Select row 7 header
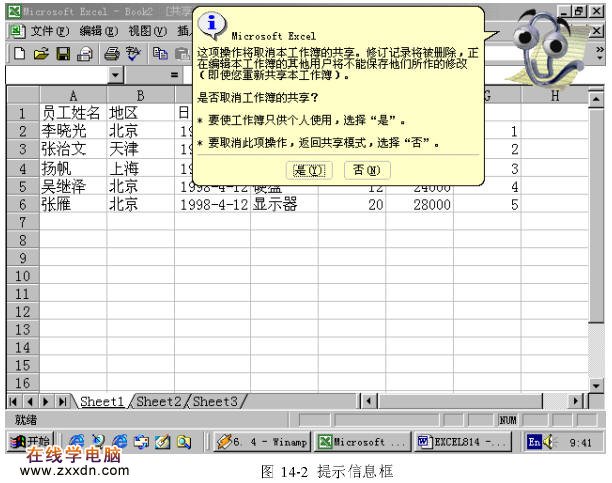This screenshot has width=612, height=483. pyautogui.click(x=23, y=222)
